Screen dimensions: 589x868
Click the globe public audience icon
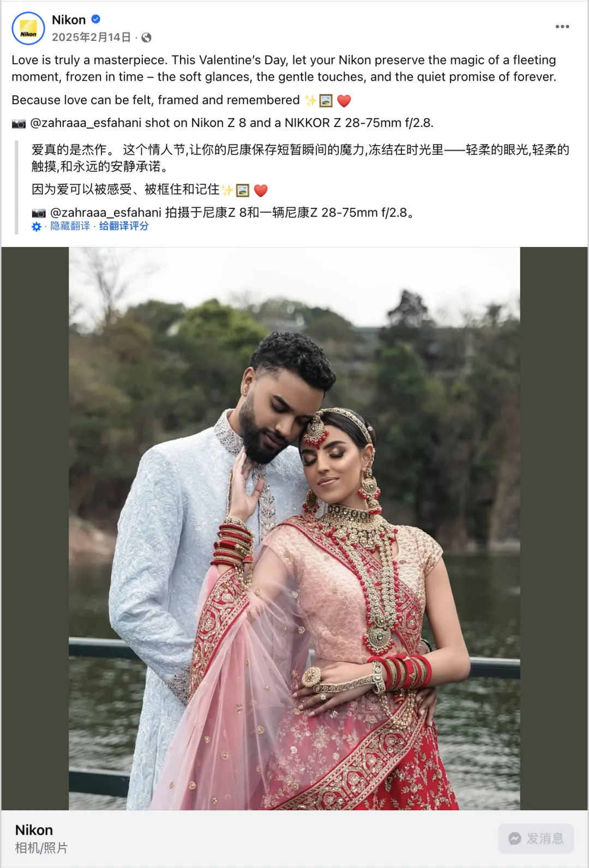coord(146,38)
